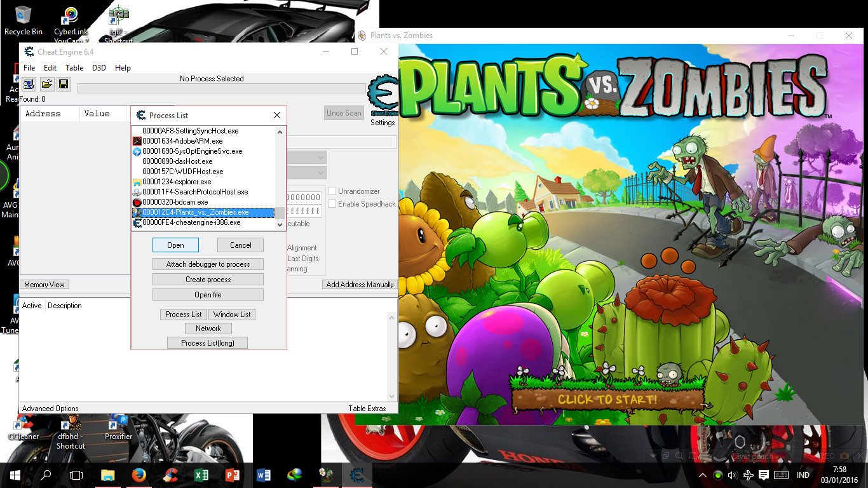The image size is (868, 488).
Task: Open Cheat Engine Settings via logo
Action: [383, 96]
